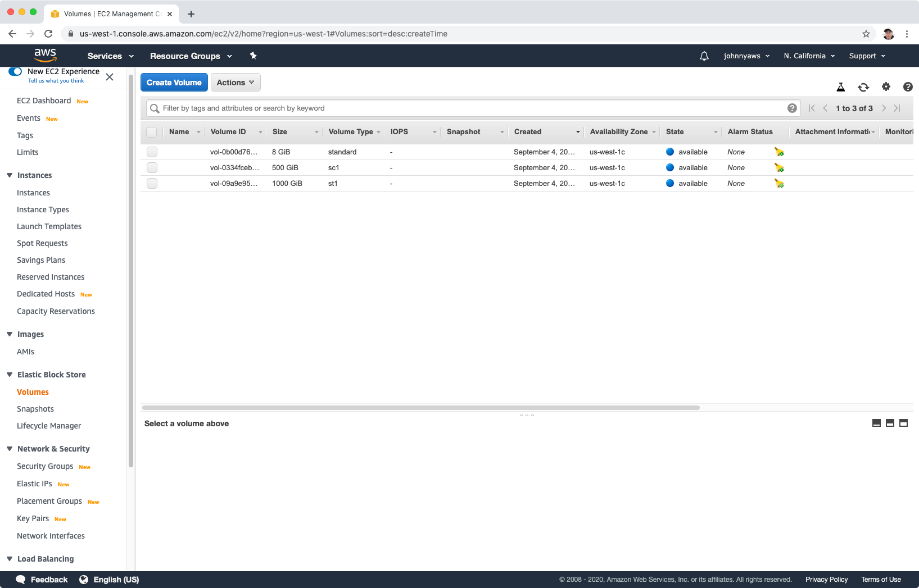The image size is (919, 588).
Task: Click the horizontal table scrollbar
Action: (x=421, y=408)
